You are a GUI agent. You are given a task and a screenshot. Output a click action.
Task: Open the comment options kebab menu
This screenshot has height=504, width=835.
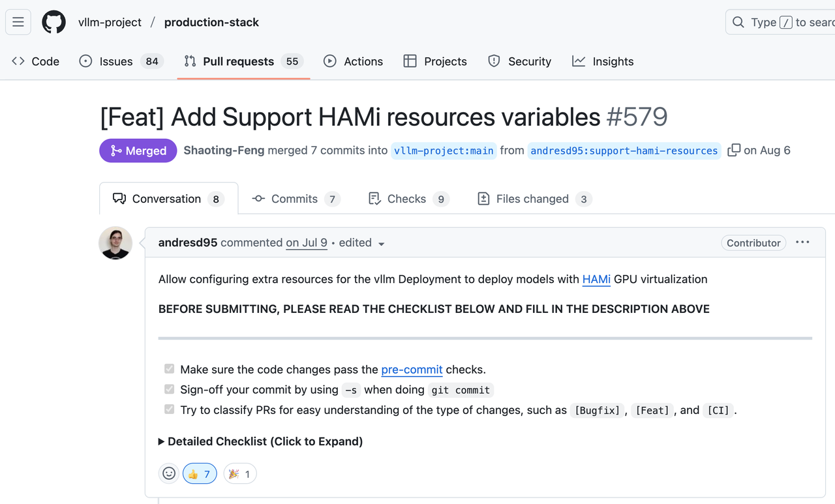(802, 242)
